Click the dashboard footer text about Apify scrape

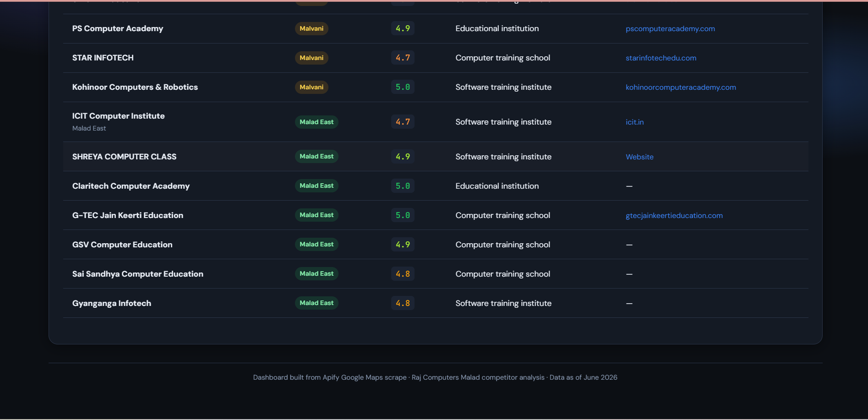pyautogui.click(x=435, y=377)
